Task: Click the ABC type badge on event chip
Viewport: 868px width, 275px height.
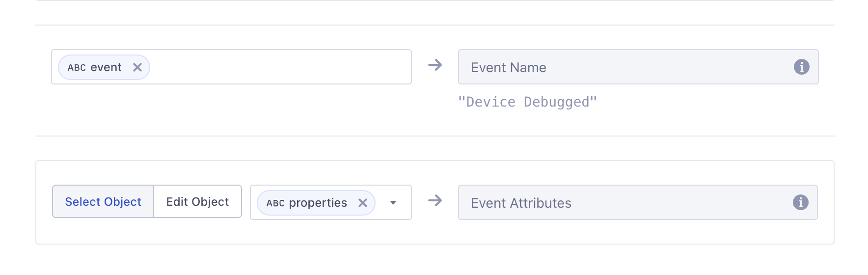Action: (x=77, y=68)
